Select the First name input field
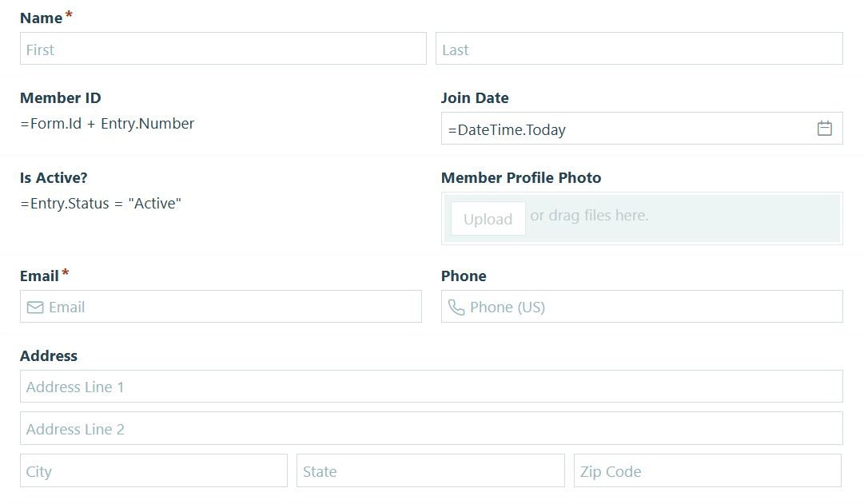This screenshot has width=864, height=504. point(222,48)
